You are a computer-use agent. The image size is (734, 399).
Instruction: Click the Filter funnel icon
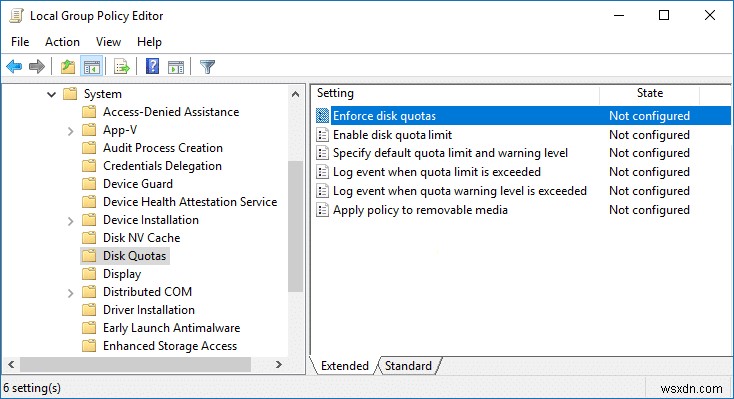point(207,67)
